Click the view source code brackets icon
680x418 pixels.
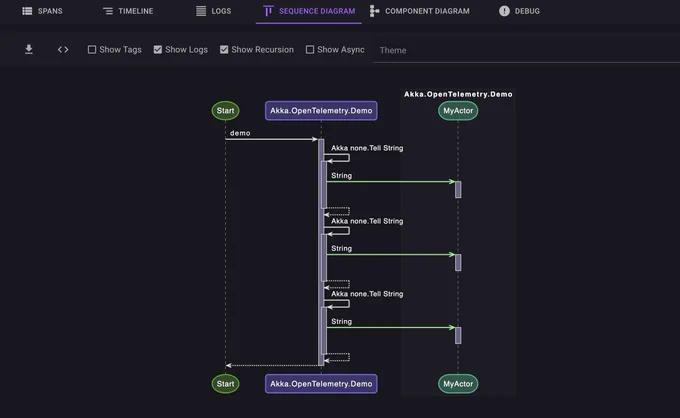[x=63, y=49]
